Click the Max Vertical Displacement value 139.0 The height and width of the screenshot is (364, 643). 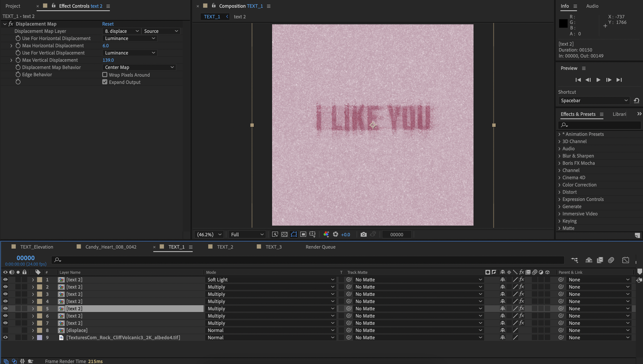coord(108,60)
